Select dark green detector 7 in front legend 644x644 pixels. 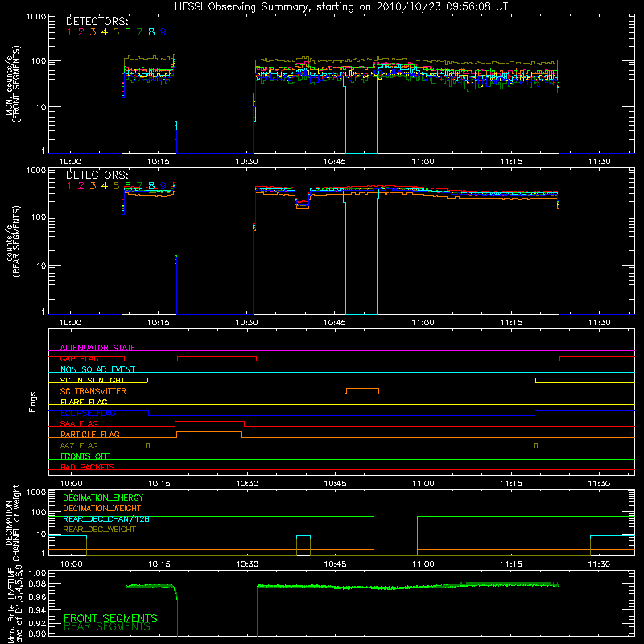pos(139,32)
